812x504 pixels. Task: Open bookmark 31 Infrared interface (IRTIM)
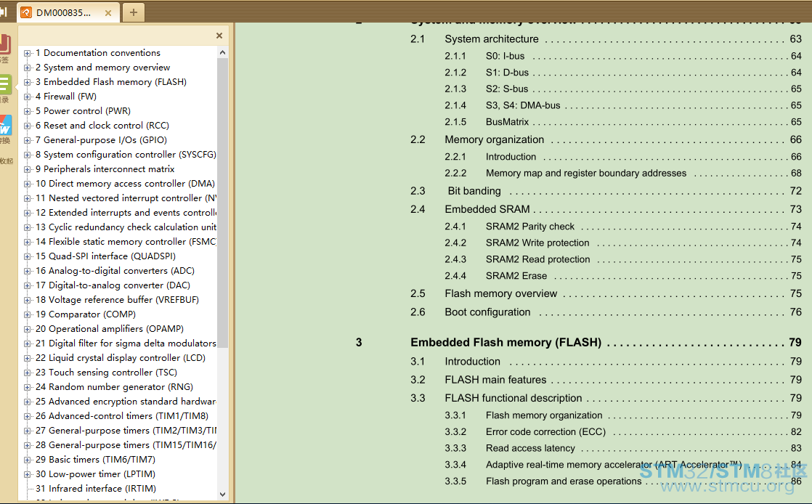click(96, 488)
